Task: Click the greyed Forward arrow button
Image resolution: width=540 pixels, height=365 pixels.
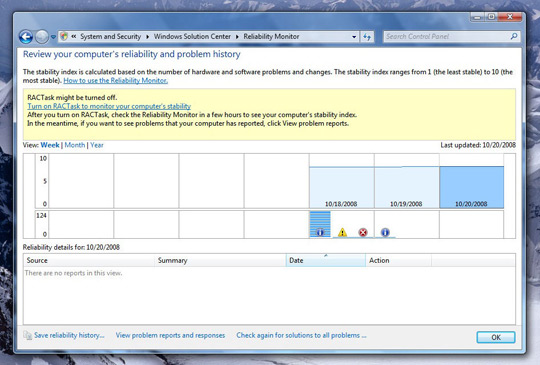Action: 42,37
